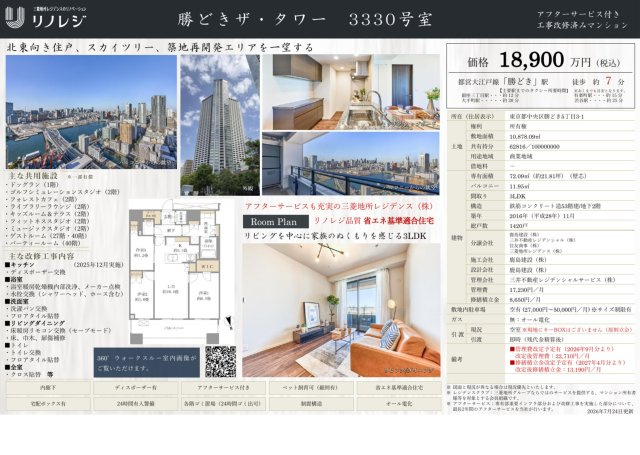
Task: Click the structure value 鉄筋コンクリート造53階建
Action: tap(555, 206)
